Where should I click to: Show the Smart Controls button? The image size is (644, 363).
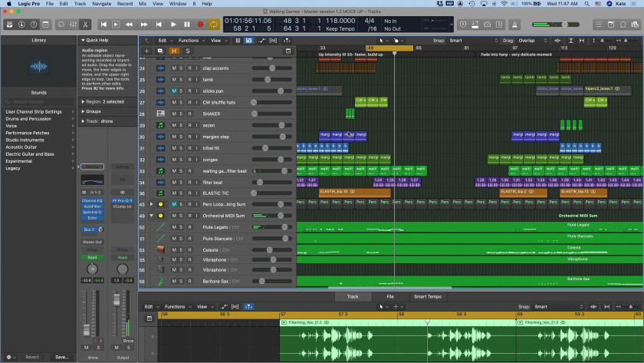[61, 25]
